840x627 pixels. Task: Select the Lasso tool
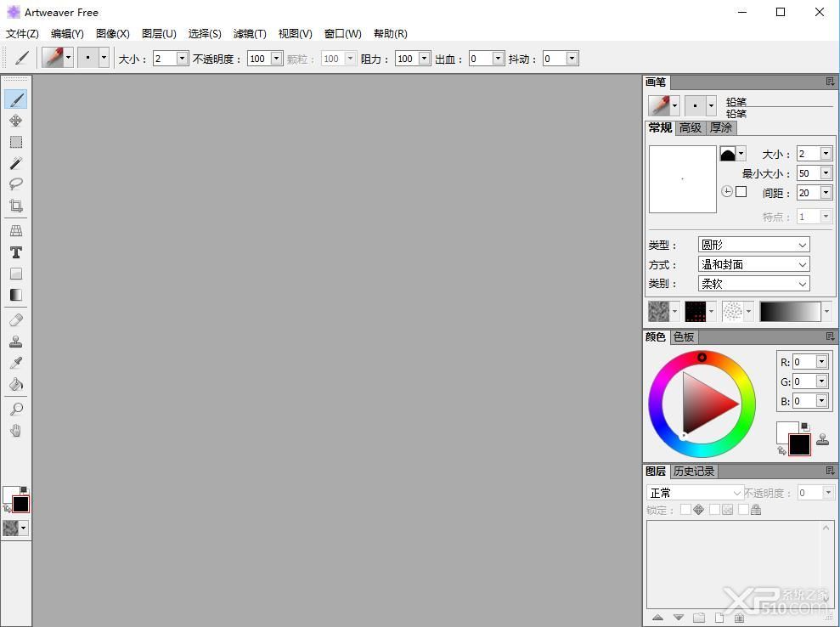16,184
